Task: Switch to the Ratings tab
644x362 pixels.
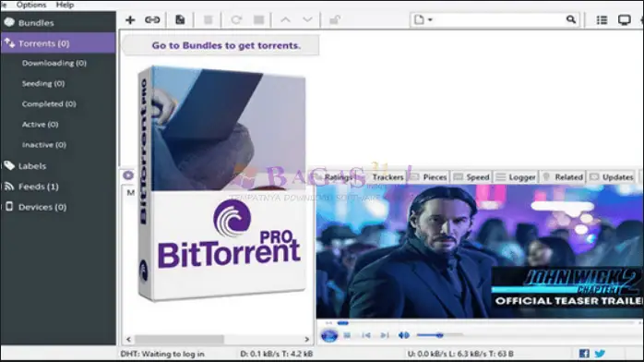Action: click(x=339, y=177)
